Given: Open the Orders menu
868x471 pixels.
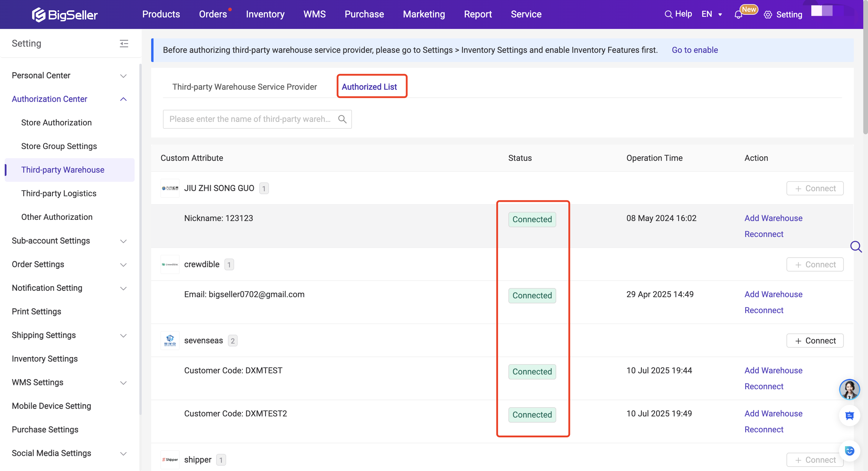Looking at the screenshot, I should (x=213, y=14).
